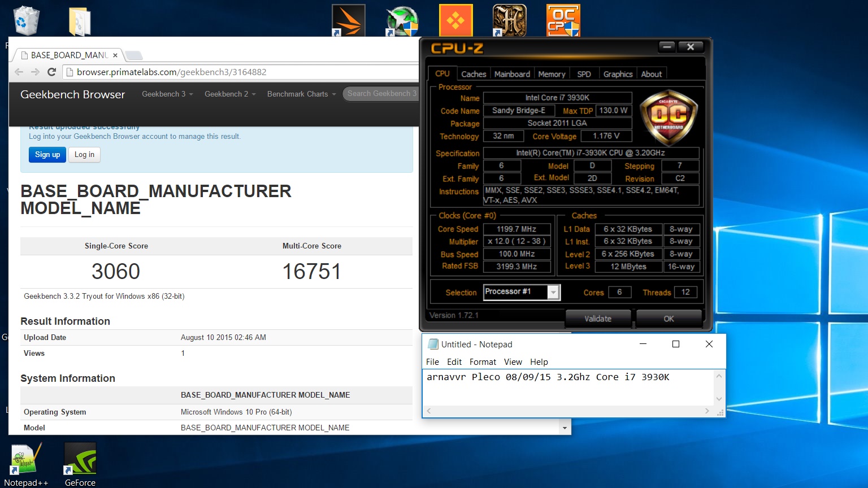Open the folder icon on desktop
The image size is (868, 488).
pyautogui.click(x=80, y=21)
